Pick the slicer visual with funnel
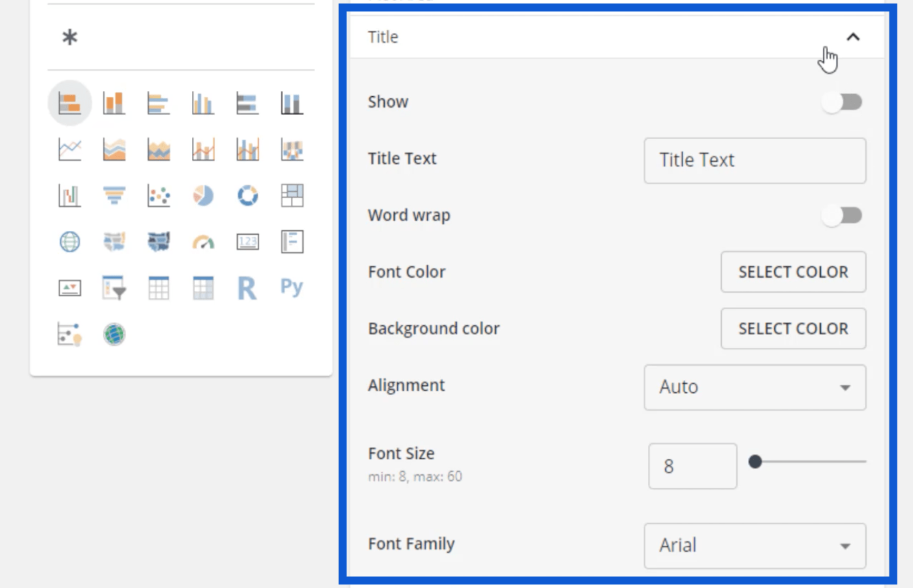913x588 pixels. pos(114,288)
